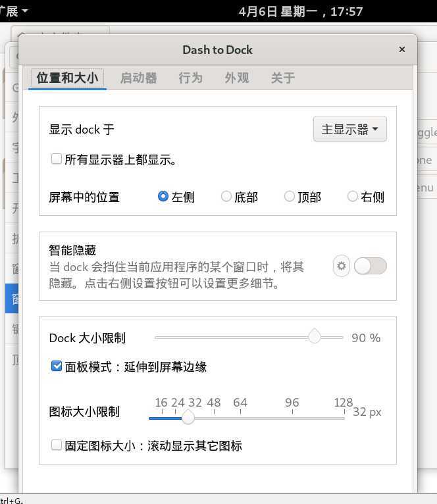Select the 底部 position radio button
This screenshot has height=504, width=437.
click(226, 196)
